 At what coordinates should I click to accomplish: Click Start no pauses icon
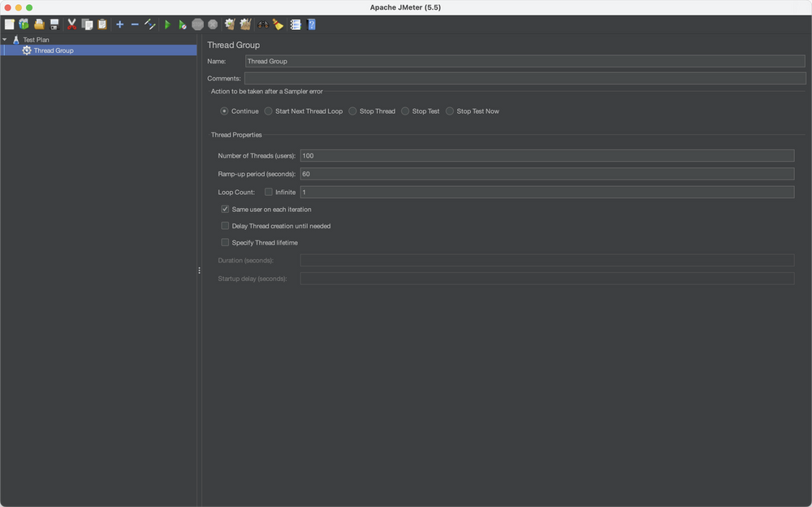tap(183, 24)
